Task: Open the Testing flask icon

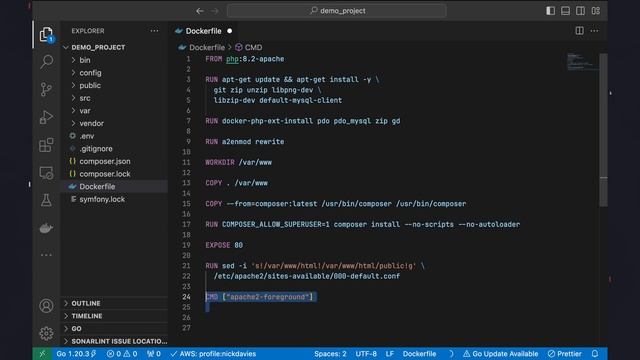Action: [46, 200]
